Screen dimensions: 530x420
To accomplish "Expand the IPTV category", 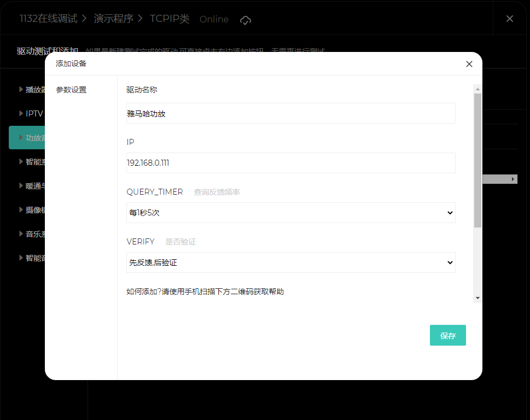I will 21,113.
